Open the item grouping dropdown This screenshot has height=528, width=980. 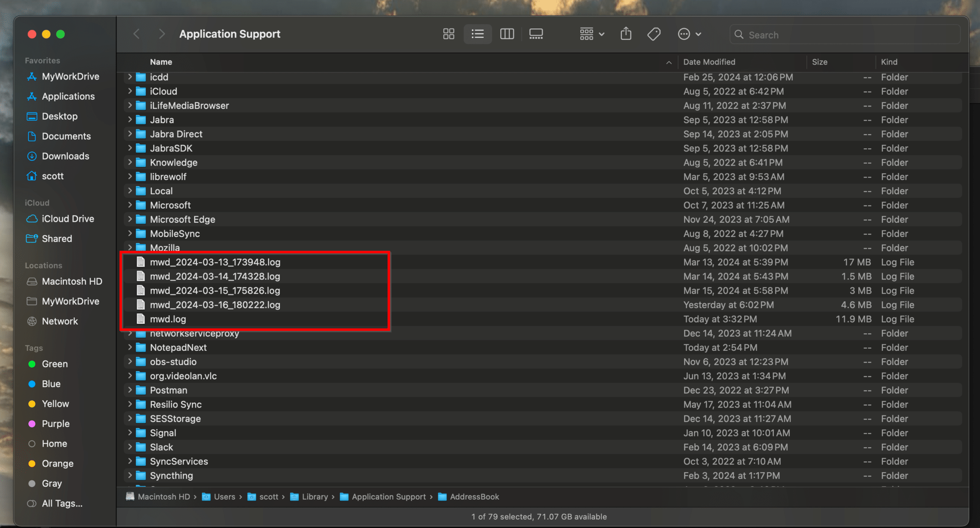tap(591, 34)
